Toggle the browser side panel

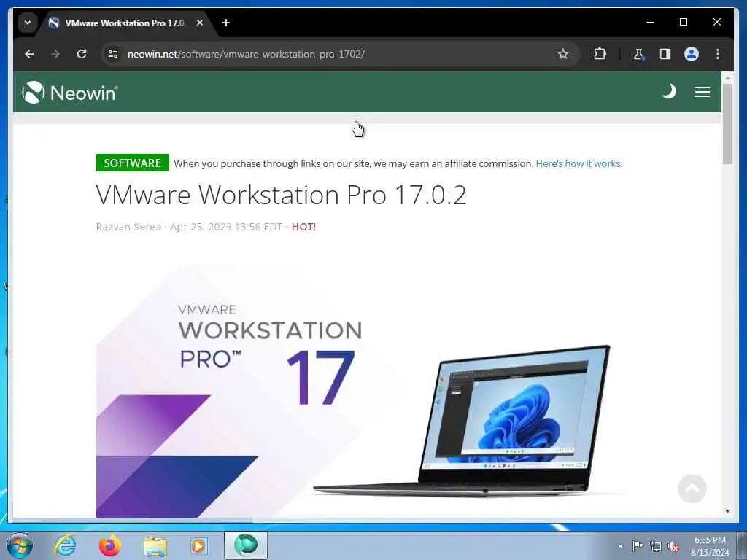(x=665, y=54)
